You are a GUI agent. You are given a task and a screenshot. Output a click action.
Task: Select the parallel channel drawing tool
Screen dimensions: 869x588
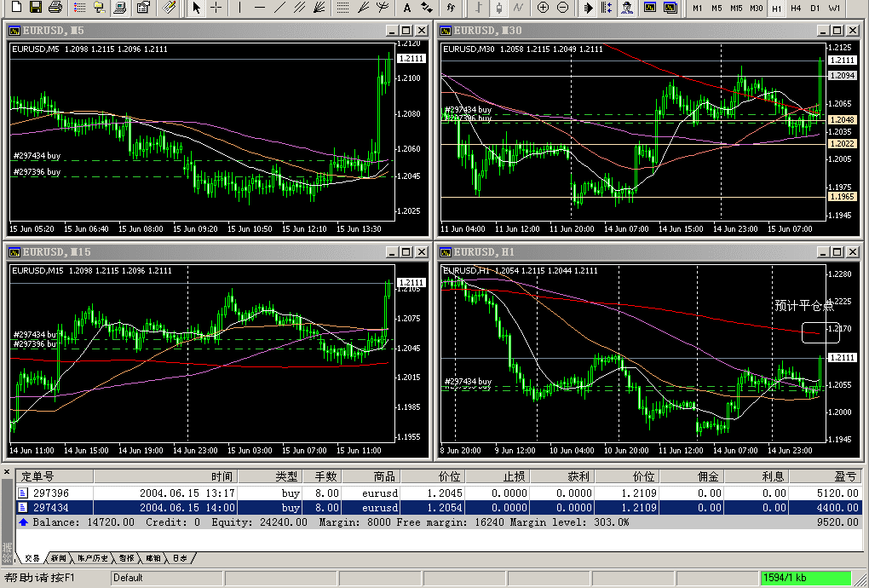pos(299,7)
